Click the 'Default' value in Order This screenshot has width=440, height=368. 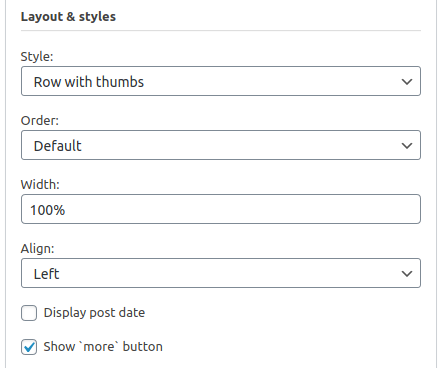[x=57, y=146]
